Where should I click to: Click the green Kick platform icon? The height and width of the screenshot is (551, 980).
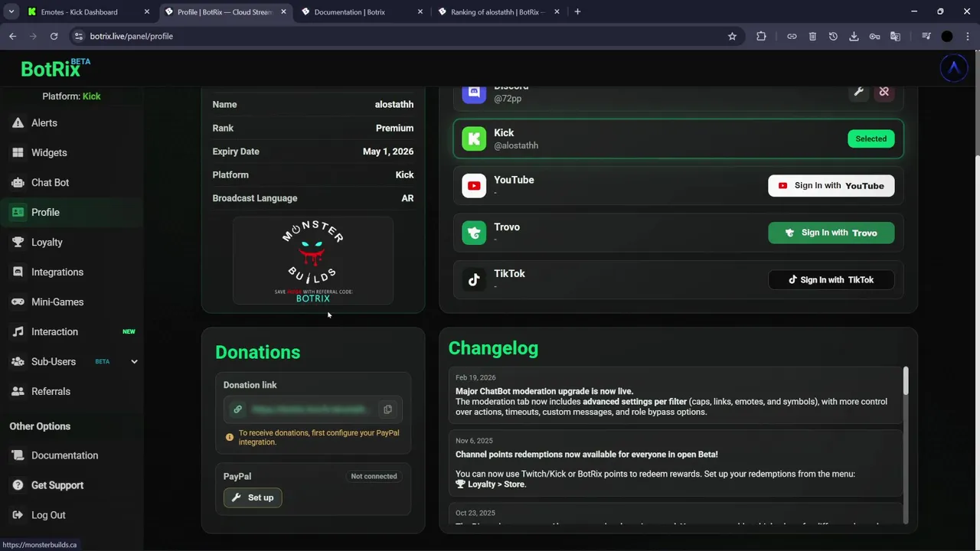coord(474,139)
